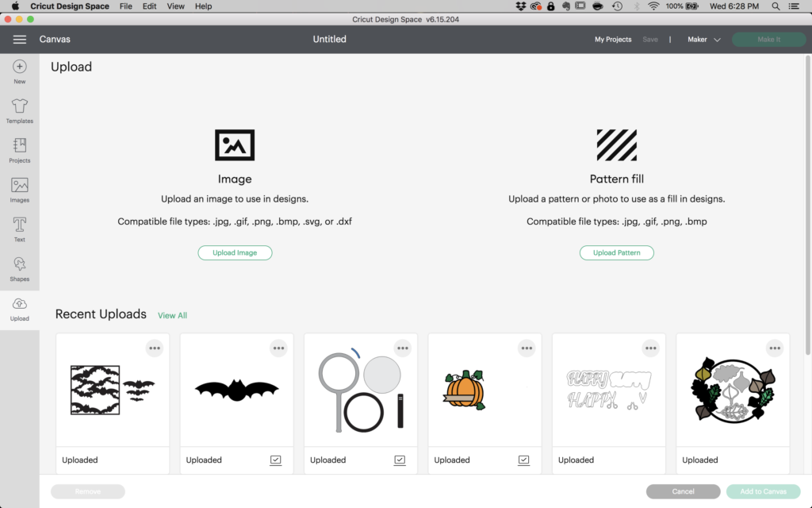Go to Canvas via the header label
Image resolution: width=812 pixels, height=508 pixels.
55,40
